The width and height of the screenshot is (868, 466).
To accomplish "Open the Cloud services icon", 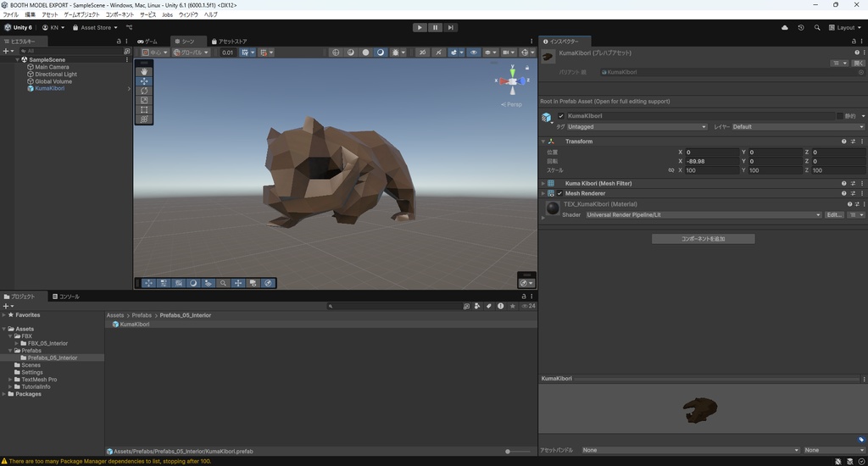I will tap(784, 27).
